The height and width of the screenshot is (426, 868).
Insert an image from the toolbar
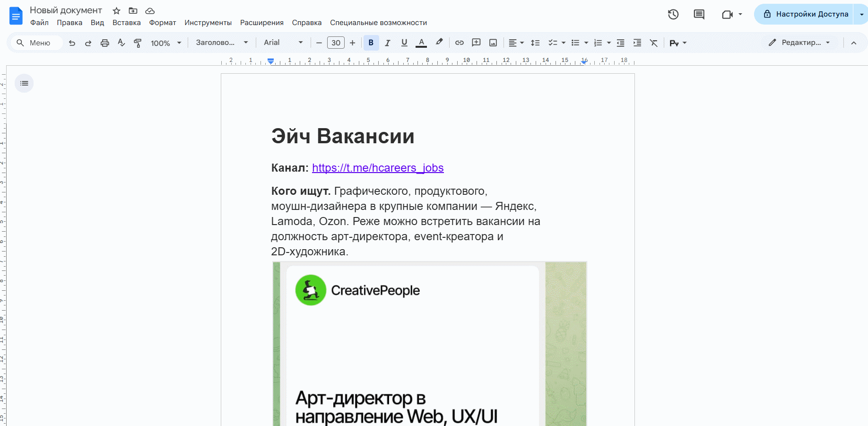493,43
